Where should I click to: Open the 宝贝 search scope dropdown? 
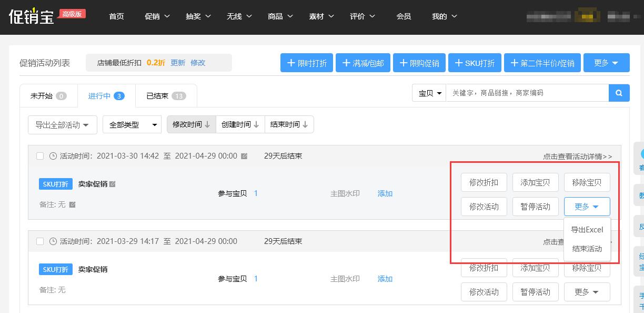click(429, 93)
